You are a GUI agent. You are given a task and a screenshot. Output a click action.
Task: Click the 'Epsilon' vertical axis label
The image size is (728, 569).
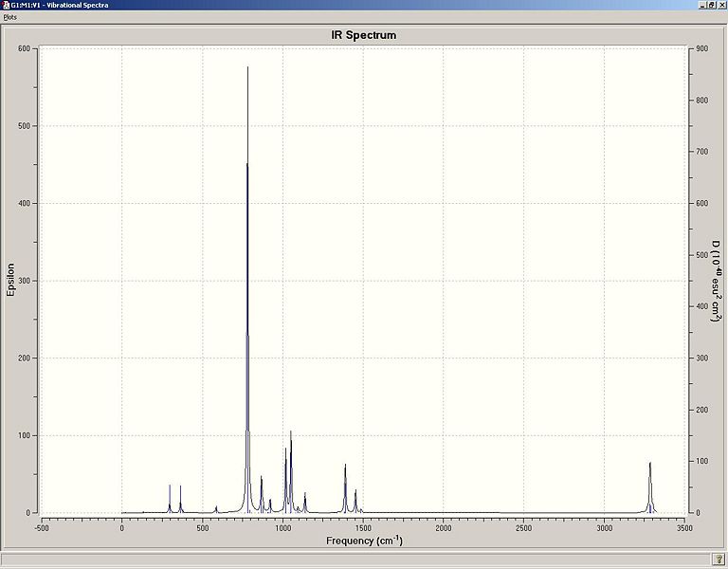coord(10,280)
